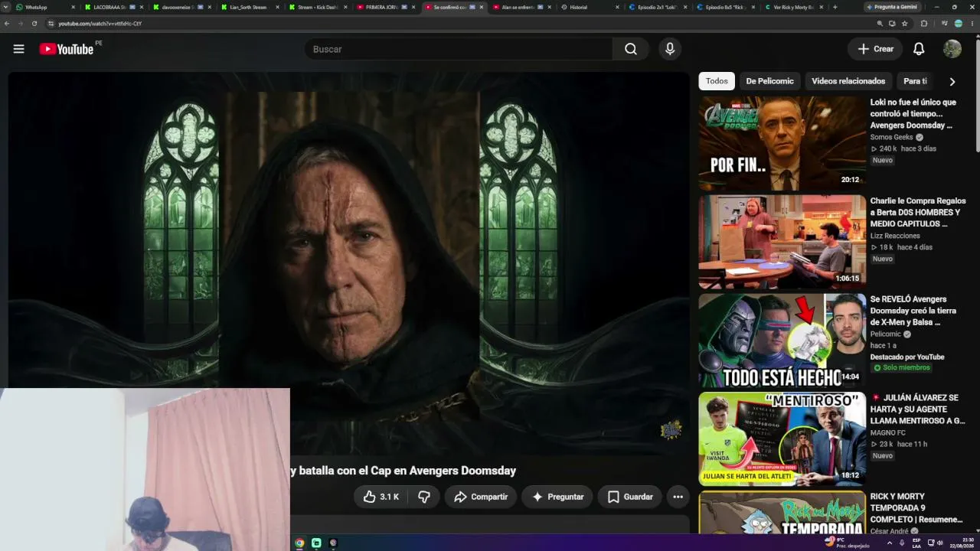Switch to the Stream - Kick Dashboard tab

(x=318, y=7)
